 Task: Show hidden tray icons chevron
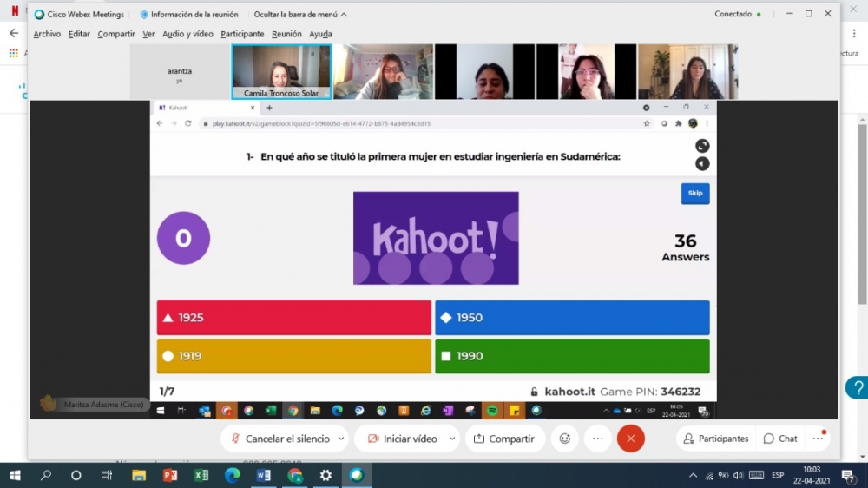tap(693, 475)
